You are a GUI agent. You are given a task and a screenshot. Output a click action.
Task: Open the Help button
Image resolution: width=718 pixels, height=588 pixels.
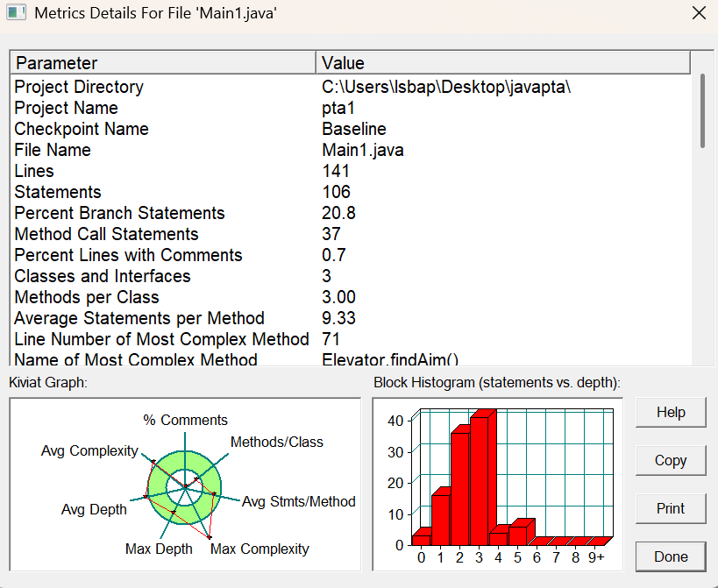[x=671, y=412]
